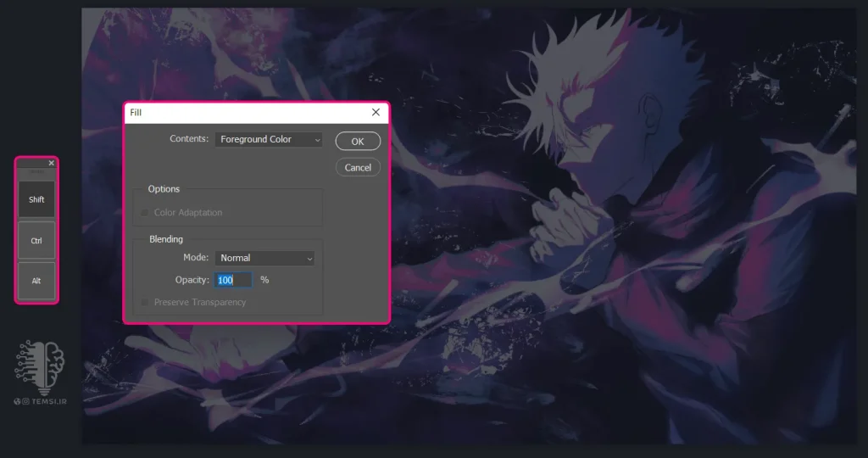Screen dimensions: 868x458
Task: Open the blending Mode dropdown showing Normal
Action: pyautogui.click(x=264, y=258)
